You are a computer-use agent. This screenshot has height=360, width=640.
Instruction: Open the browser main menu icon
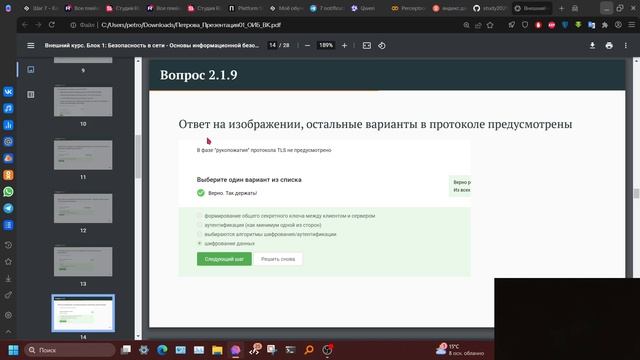click(631, 25)
